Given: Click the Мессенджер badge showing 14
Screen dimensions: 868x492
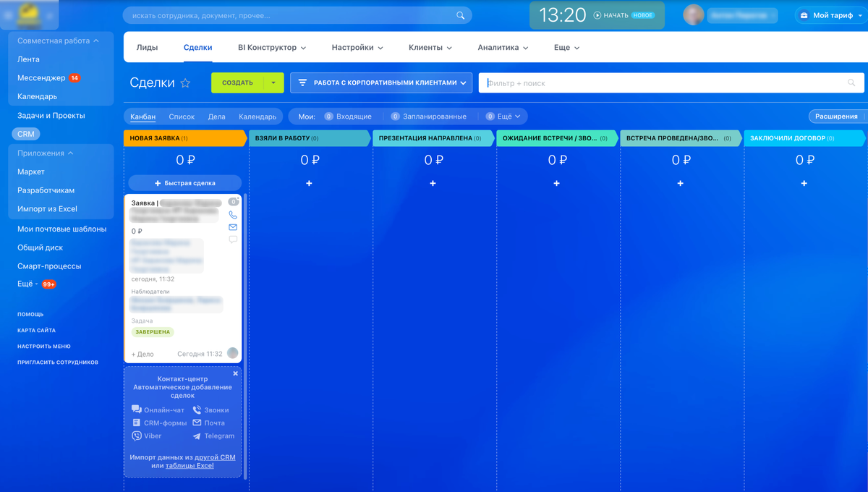Looking at the screenshot, I should tap(75, 78).
